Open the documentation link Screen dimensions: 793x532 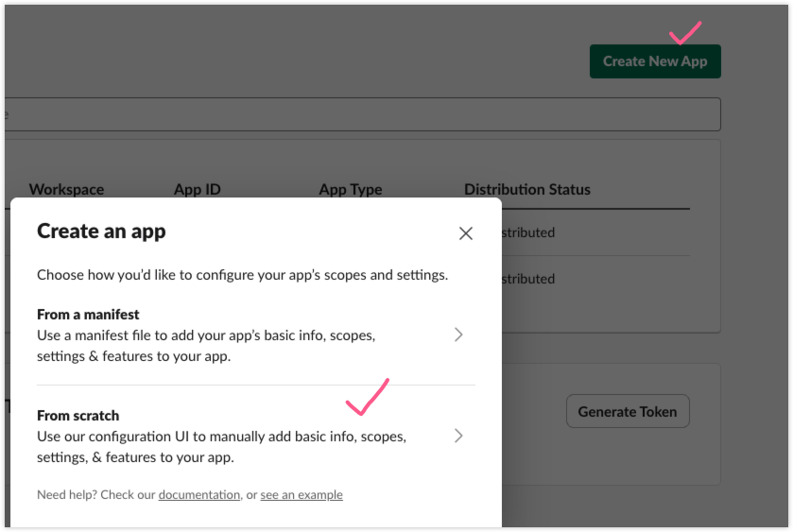[199, 494]
